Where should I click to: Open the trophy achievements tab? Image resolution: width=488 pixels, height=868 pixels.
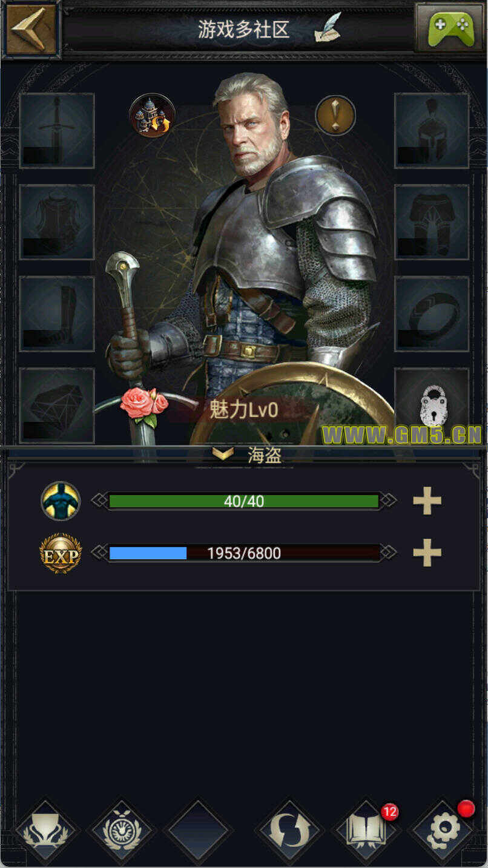pyautogui.click(x=46, y=831)
